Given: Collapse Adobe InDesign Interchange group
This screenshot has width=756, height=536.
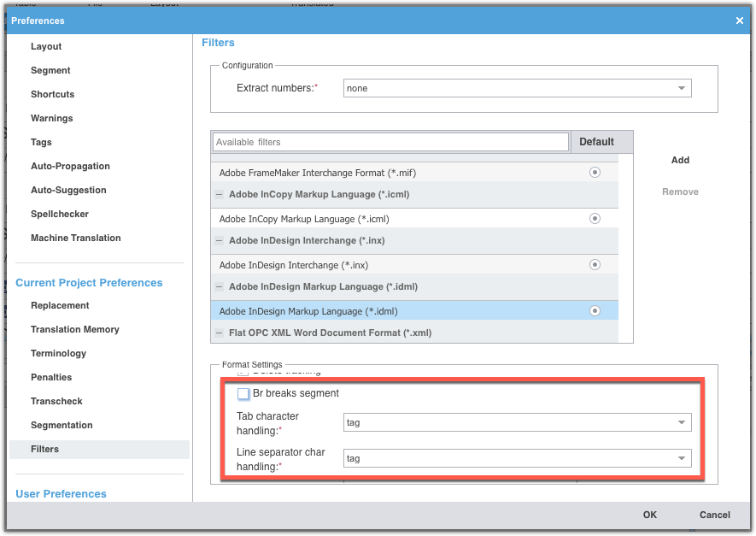Looking at the screenshot, I should coord(219,240).
